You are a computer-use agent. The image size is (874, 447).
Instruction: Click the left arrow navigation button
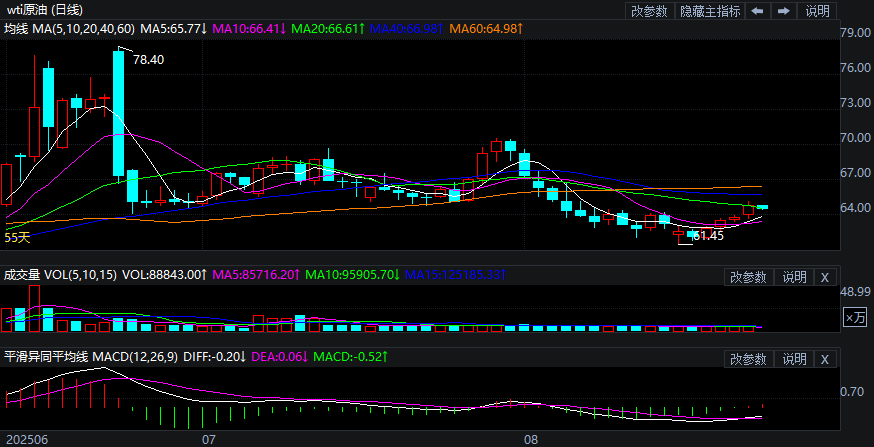tap(758, 11)
